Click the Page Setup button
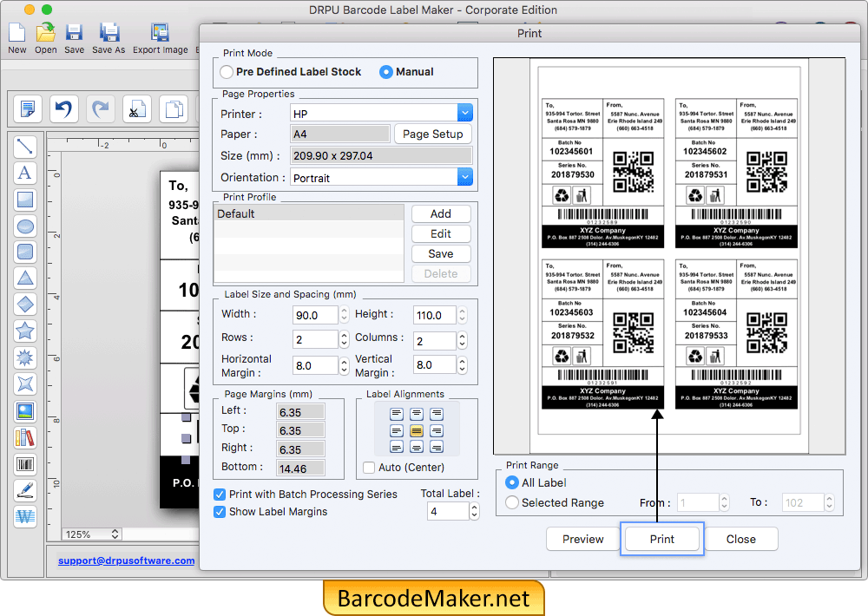 tap(433, 134)
